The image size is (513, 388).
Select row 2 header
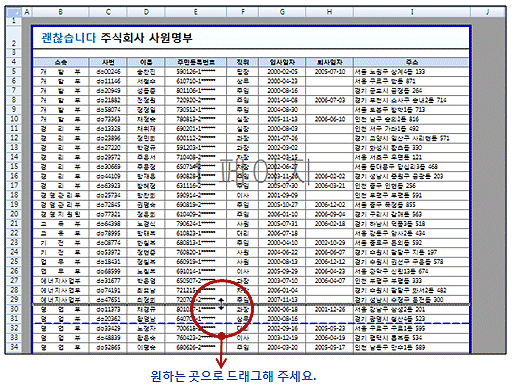[14, 36]
